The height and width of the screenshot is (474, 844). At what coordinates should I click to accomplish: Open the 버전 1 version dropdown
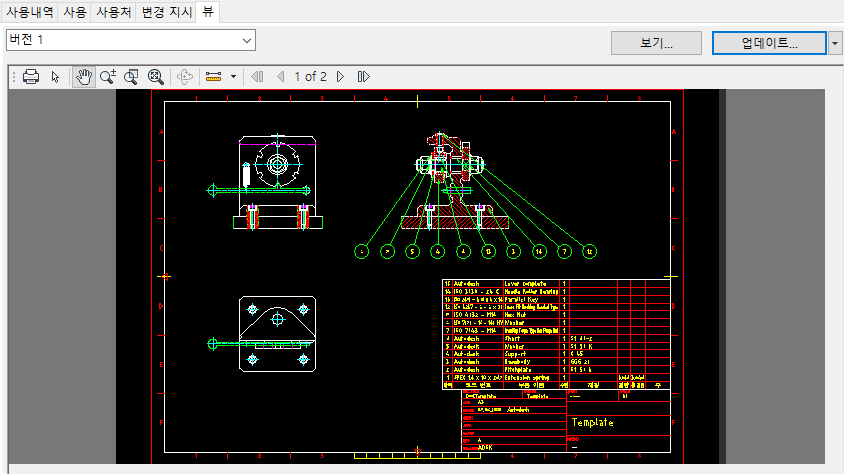tap(131, 40)
